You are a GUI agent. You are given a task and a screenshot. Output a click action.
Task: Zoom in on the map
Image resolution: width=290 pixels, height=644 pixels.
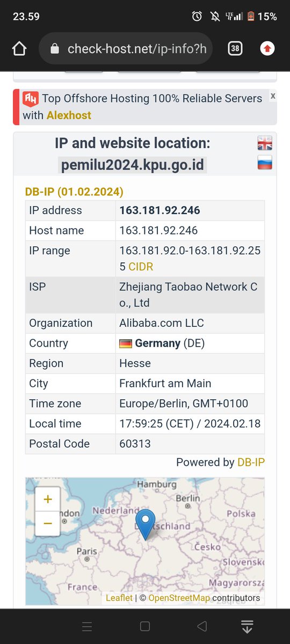tap(48, 500)
